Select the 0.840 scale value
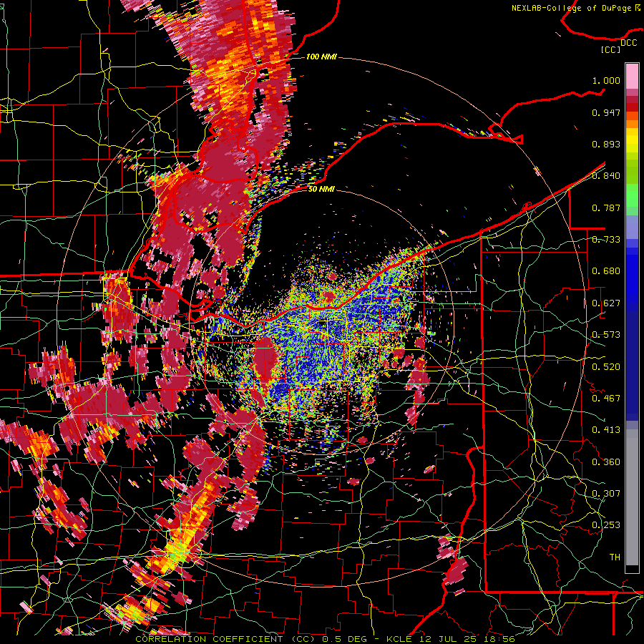Image resolution: width=644 pixels, height=644 pixels. pos(606,176)
